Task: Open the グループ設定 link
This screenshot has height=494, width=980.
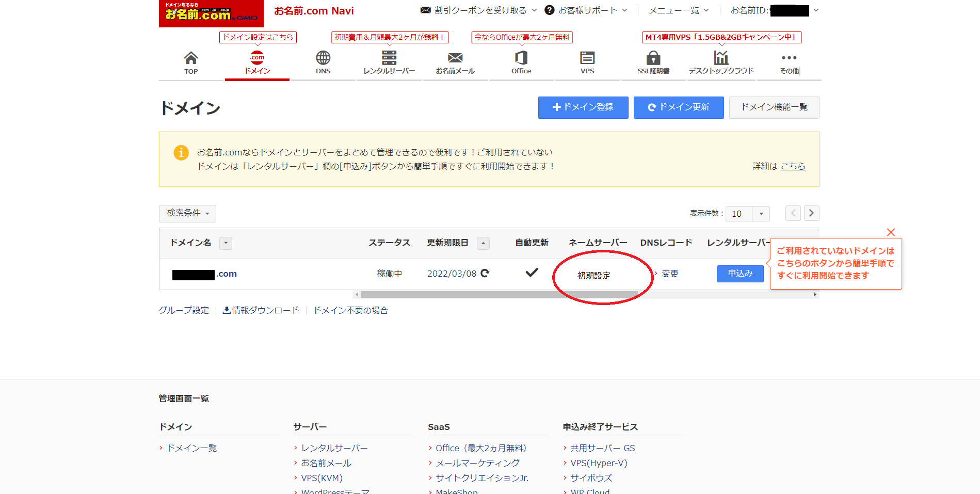Action: point(184,310)
